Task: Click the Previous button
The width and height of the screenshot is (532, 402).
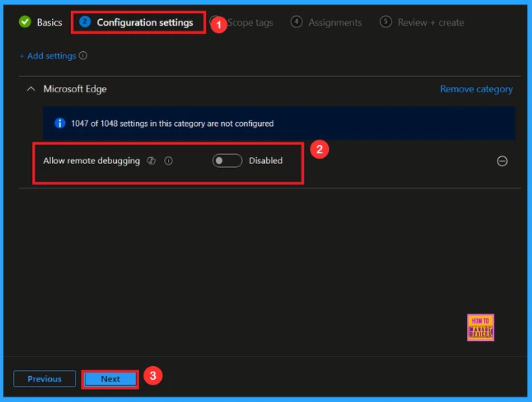Action: point(44,378)
